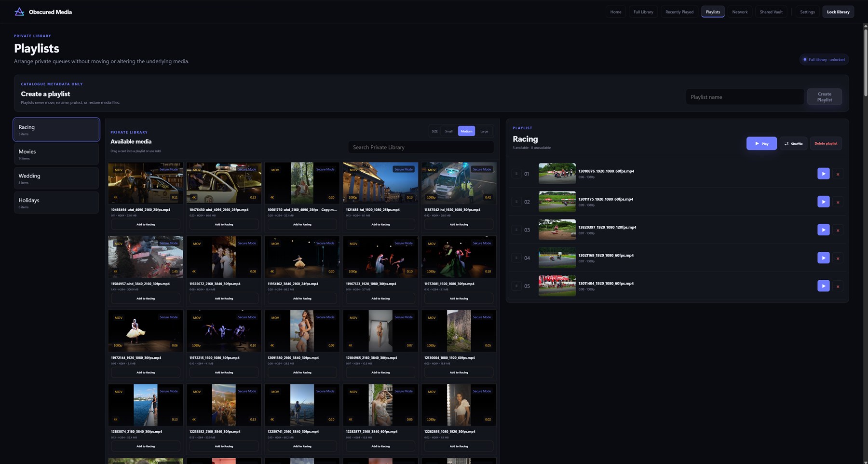Open the Home tab

616,12
